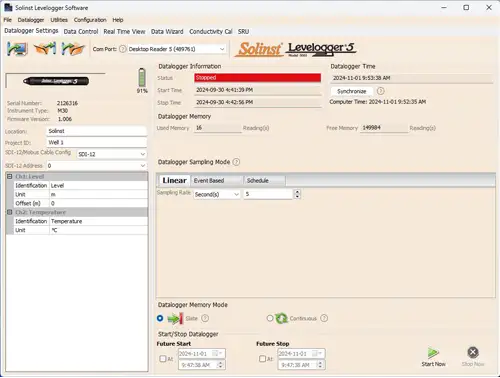Select the Linear sampling mode tab

[x=174, y=180]
